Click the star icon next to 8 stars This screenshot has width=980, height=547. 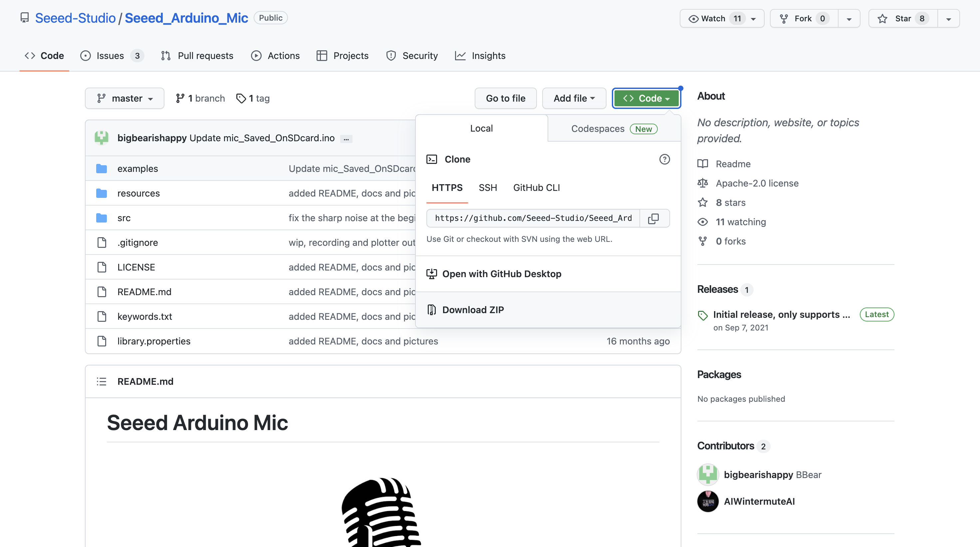coord(703,203)
